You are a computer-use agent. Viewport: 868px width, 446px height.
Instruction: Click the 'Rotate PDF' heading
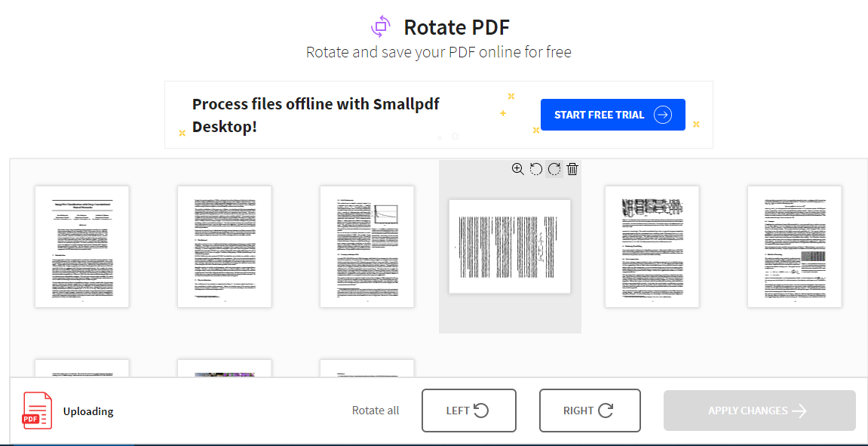(x=457, y=26)
